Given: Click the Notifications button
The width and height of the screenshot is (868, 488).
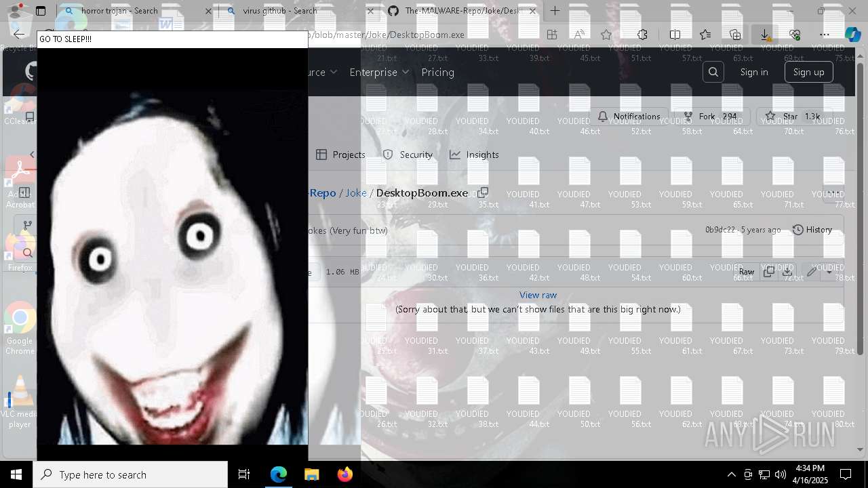Looking at the screenshot, I should click(629, 117).
